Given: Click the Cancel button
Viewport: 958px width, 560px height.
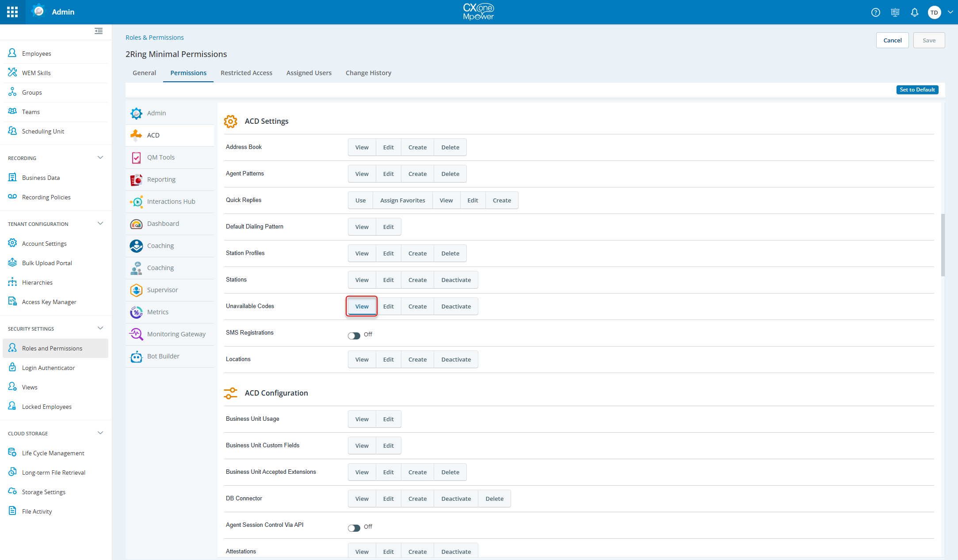Looking at the screenshot, I should click(x=892, y=40).
